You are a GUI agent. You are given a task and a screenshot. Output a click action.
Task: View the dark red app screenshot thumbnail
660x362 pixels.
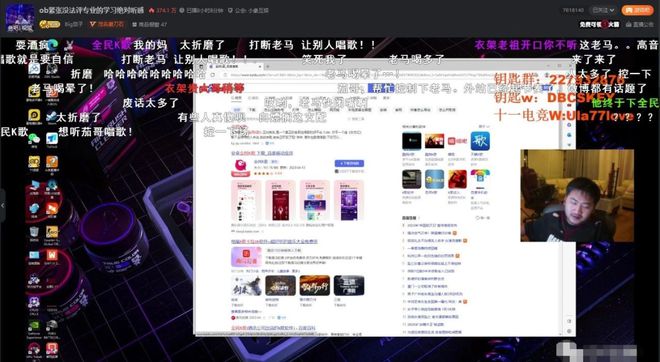click(x=280, y=200)
